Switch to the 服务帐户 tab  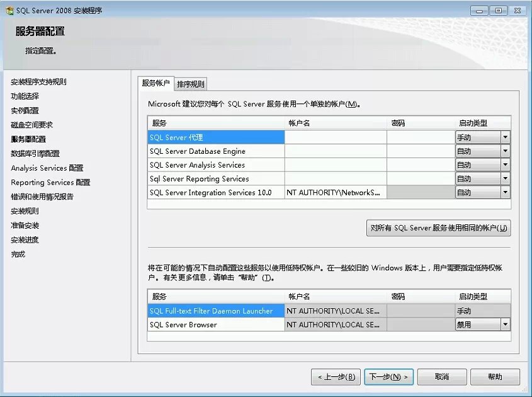coord(157,83)
